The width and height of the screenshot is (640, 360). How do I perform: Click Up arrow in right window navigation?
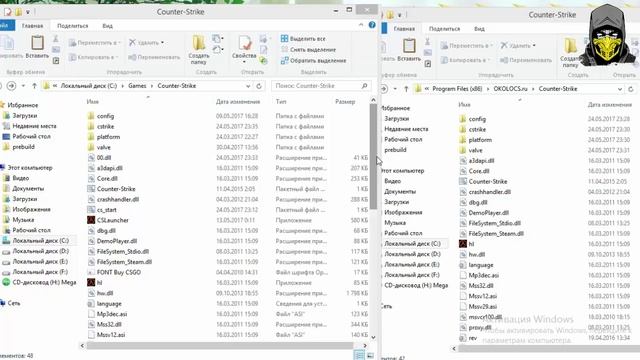[x=406, y=89]
